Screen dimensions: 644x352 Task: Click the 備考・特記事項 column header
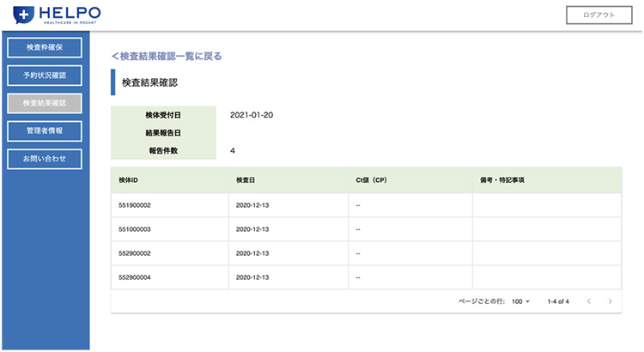pos(502,180)
